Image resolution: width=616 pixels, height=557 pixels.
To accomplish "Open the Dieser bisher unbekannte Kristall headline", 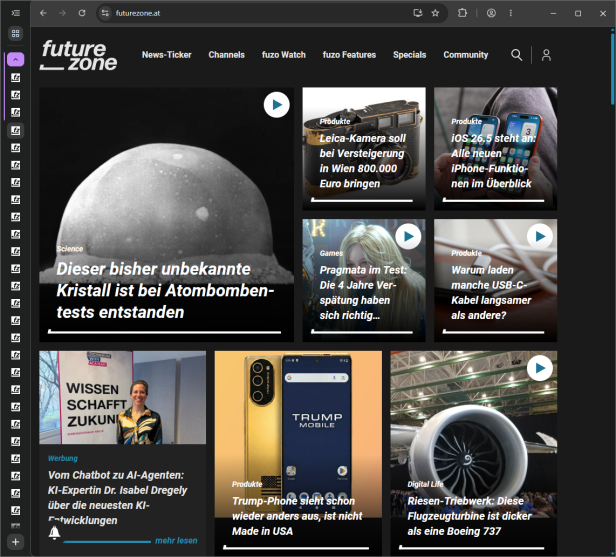I will [165, 291].
